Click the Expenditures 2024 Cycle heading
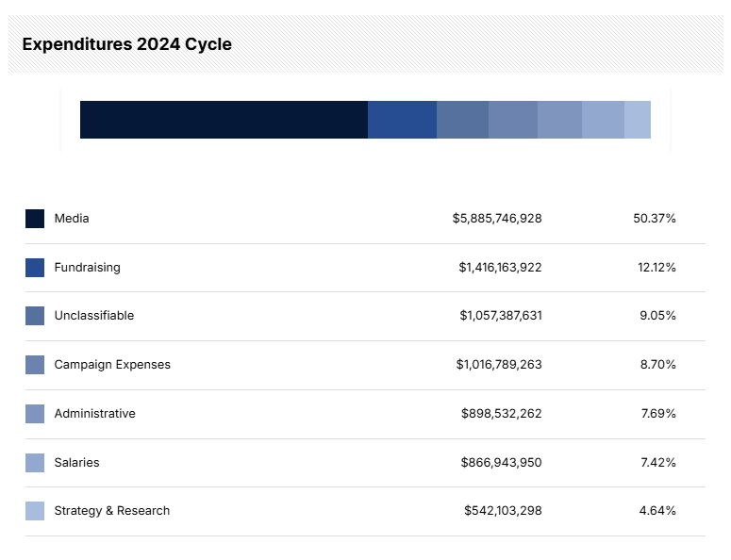The image size is (731, 560). (x=127, y=44)
